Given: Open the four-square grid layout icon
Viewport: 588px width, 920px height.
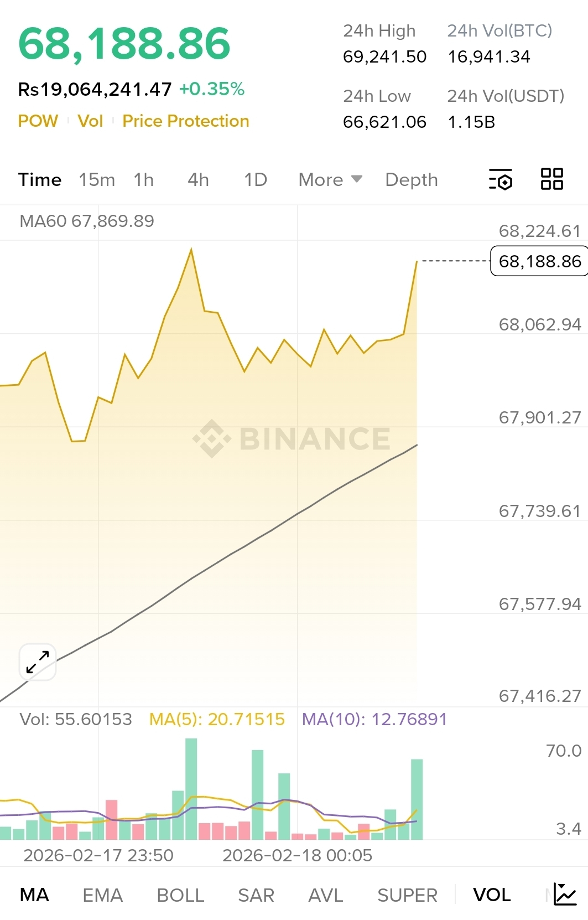Looking at the screenshot, I should click(551, 179).
